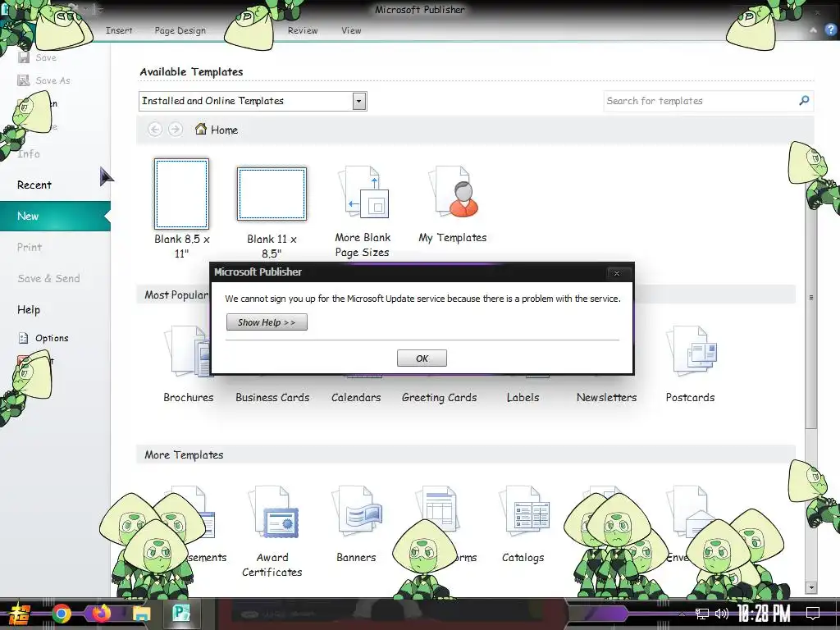
Task: Click the templates vertical scrollbar thumb
Action: (811, 297)
